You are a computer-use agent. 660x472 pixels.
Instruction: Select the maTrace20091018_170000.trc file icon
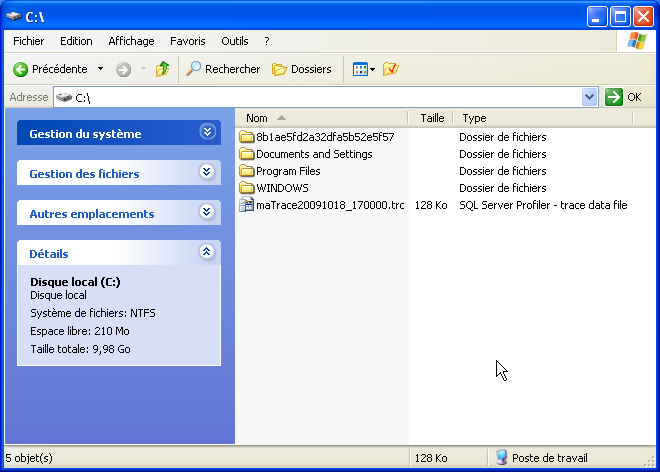click(x=248, y=205)
